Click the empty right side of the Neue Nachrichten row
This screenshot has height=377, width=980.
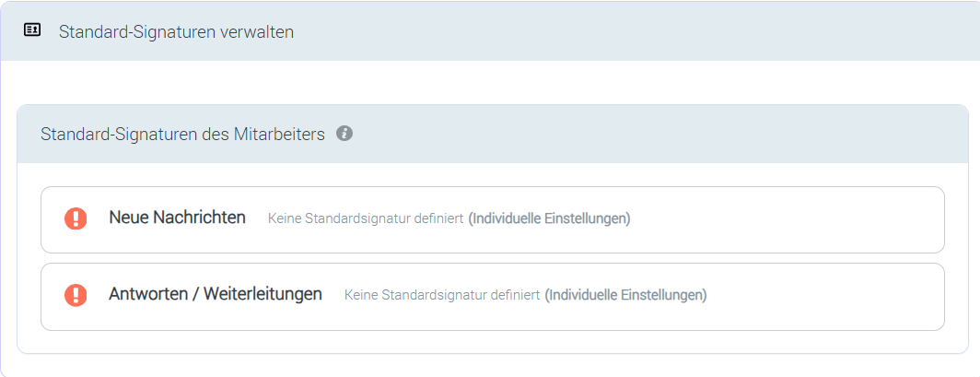pyautogui.click(x=811, y=219)
